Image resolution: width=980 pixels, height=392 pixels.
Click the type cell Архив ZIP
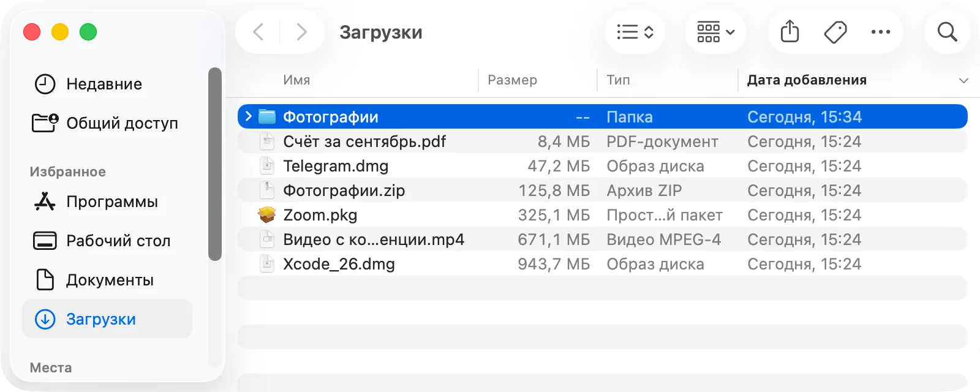tap(644, 190)
